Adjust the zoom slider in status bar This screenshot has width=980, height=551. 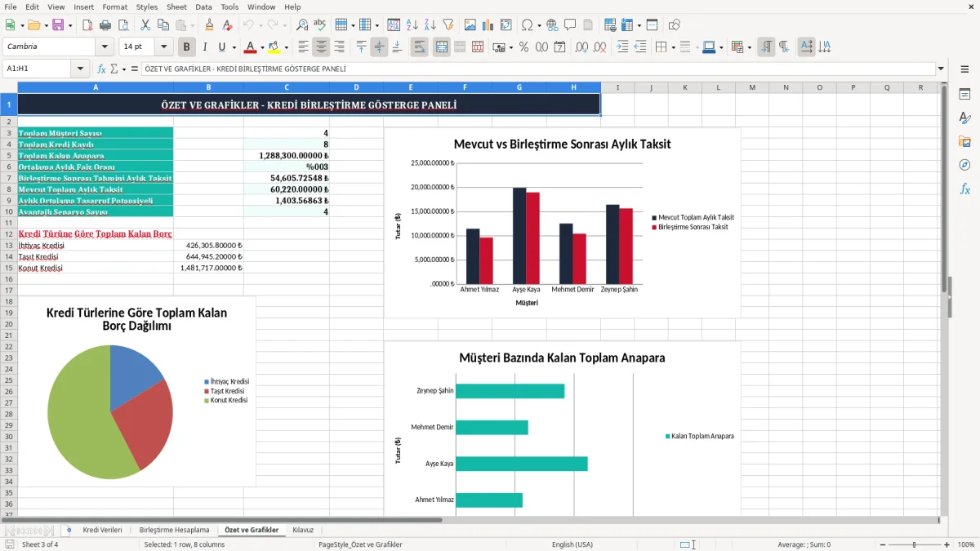click(x=914, y=544)
